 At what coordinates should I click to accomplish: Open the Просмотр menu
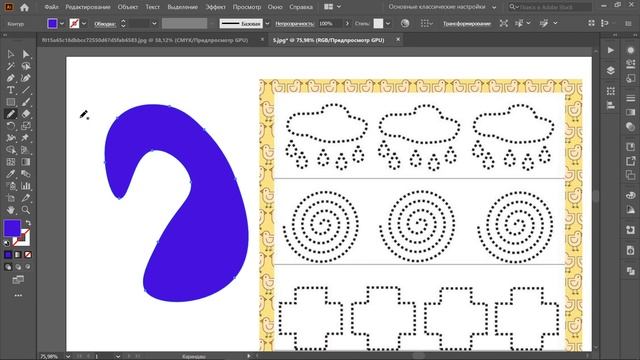247,7
